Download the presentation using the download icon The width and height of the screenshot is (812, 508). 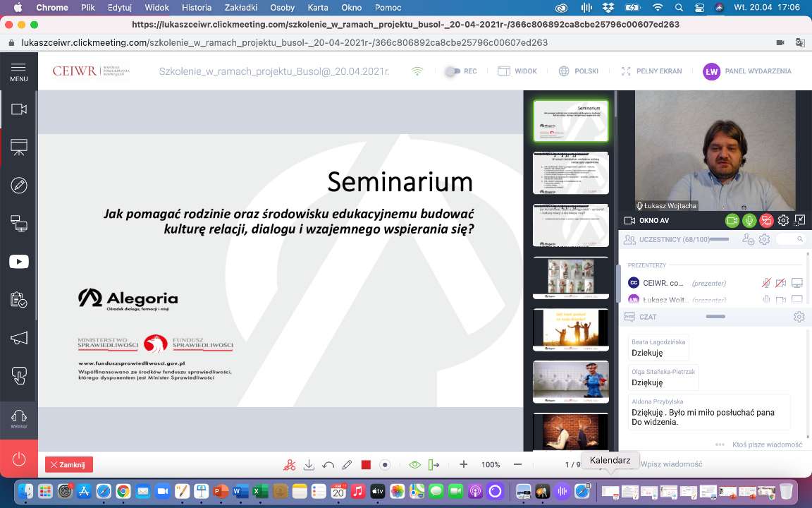tap(309, 465)
